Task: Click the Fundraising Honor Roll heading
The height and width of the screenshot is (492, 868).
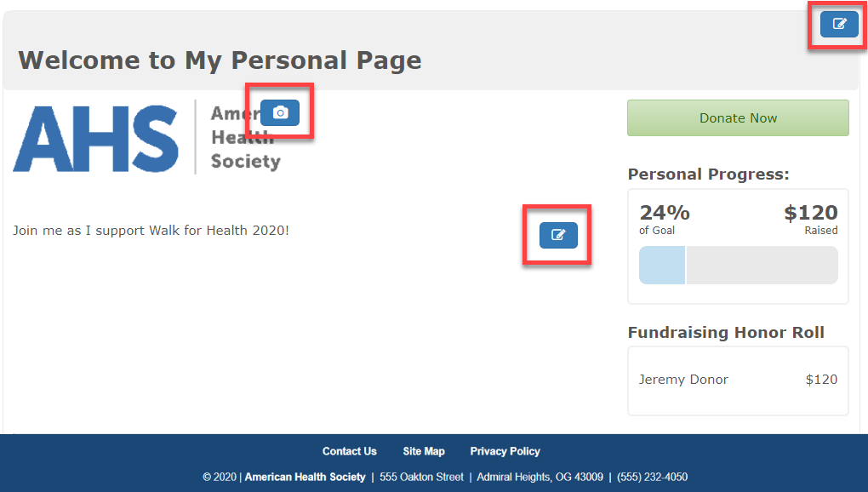Action: point(726,332)
